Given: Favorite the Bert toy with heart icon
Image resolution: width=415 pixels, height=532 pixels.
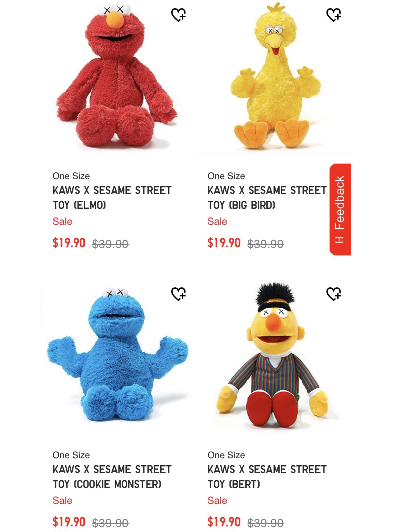Looking at the screenshot, I should pos(334,294).
